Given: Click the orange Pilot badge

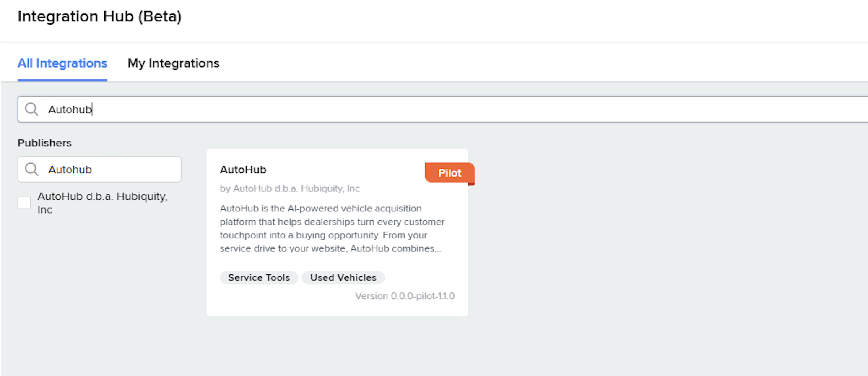Looking at the screenshot, I should [x=450, y=173].
